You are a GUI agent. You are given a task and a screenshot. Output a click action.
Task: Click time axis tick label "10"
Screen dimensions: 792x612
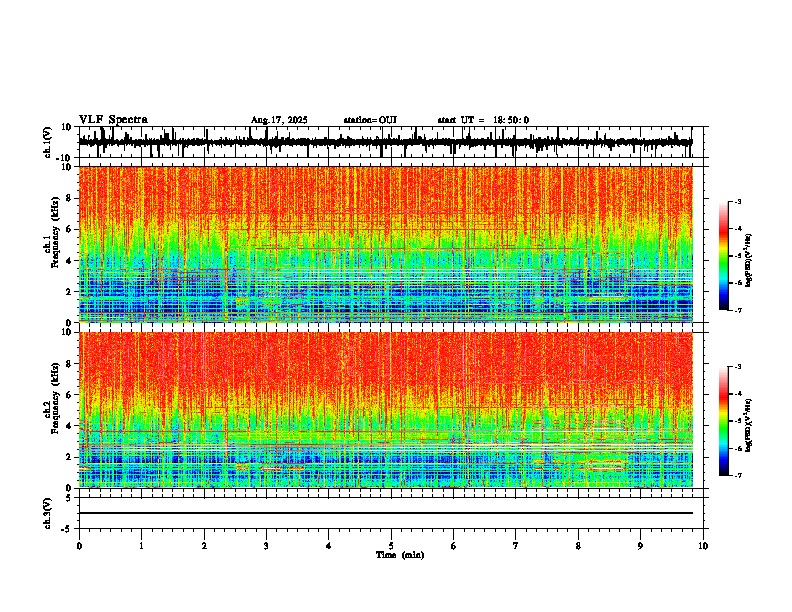tap(703, 546)
